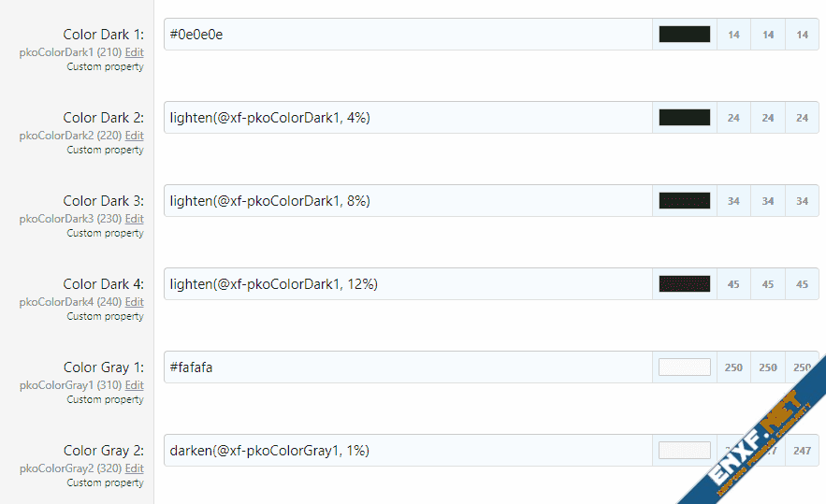Focus the Color Dark 1 value field
This screenshot has height=504, width=826.
[x=407, y=35]
